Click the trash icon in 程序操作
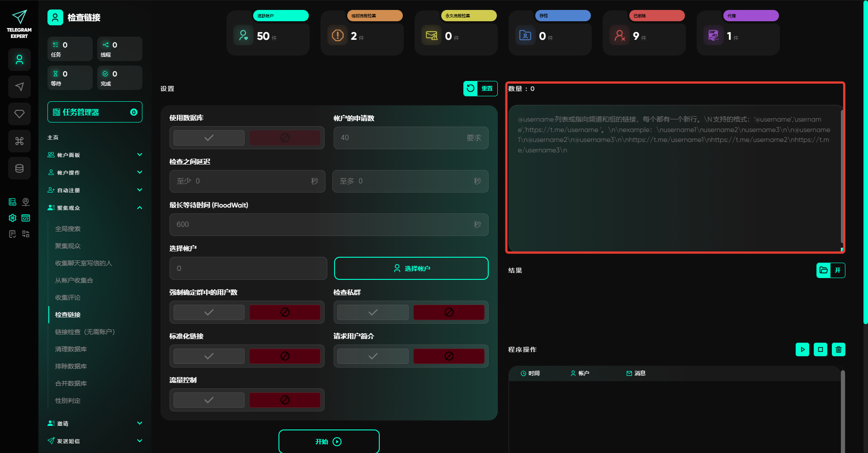Image resolution: width=868 pixels, height=453 pixels. click(838, 349)
